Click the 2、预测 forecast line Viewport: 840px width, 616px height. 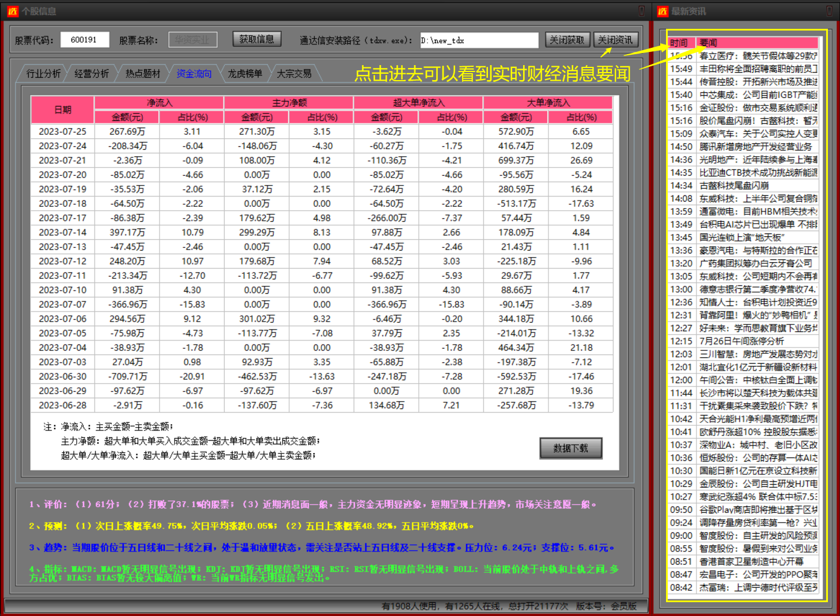coord(251,526)
